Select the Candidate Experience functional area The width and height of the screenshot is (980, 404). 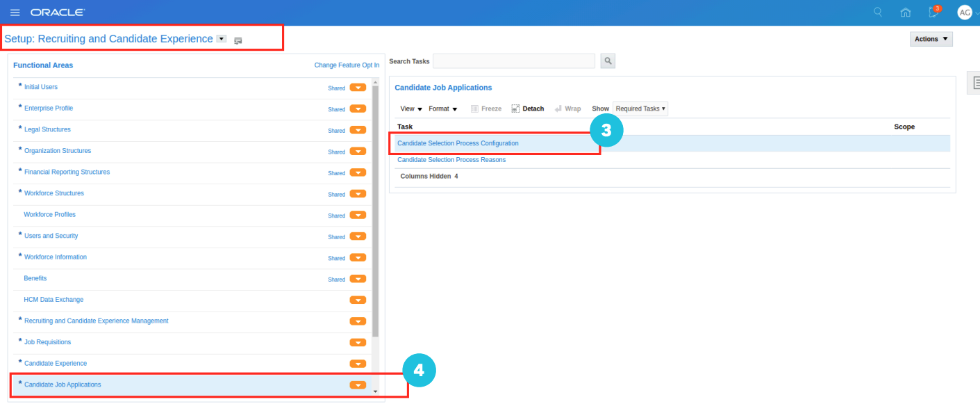56,364
